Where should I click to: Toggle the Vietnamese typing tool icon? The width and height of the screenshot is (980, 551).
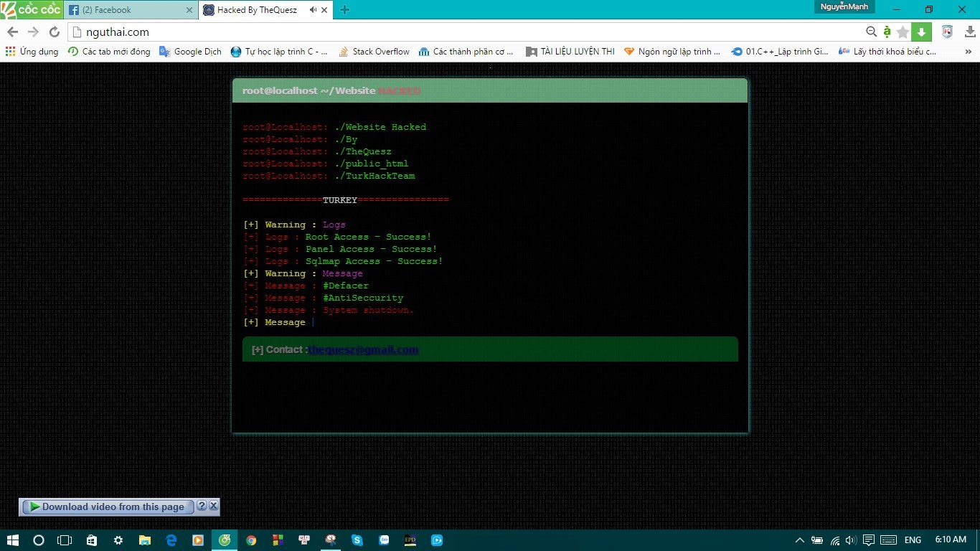tap(887, 32)
